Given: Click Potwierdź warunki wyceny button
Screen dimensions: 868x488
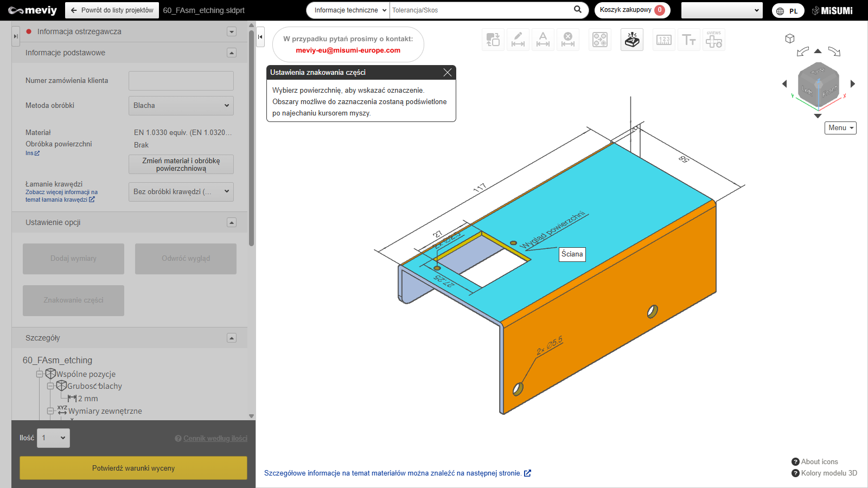Looking at the screenshot, I should point(133,468).
